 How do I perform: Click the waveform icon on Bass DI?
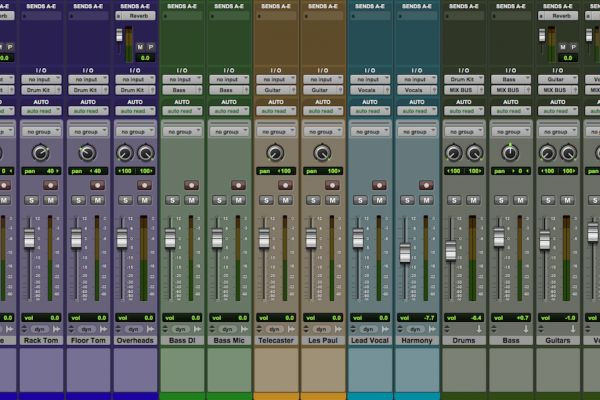coord(198,329)
